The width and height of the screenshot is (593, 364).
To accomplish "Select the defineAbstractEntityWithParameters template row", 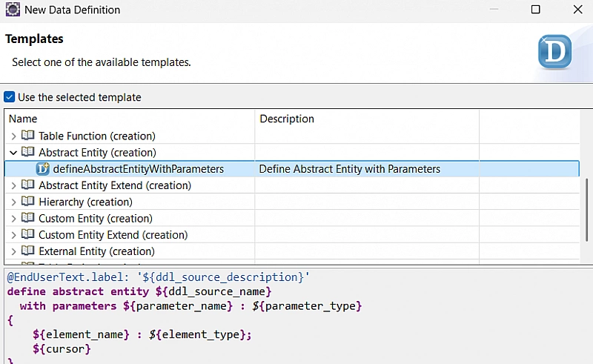I will click(139, 169).
